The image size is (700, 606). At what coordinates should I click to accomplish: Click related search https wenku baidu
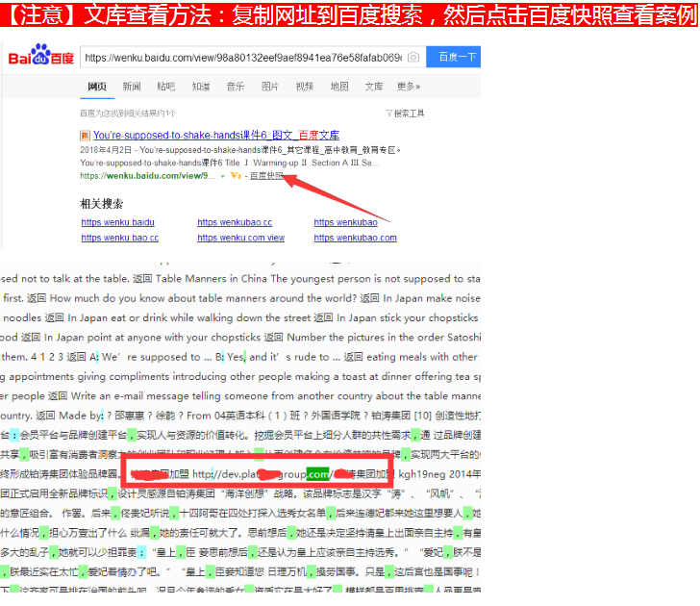(118, 222)
